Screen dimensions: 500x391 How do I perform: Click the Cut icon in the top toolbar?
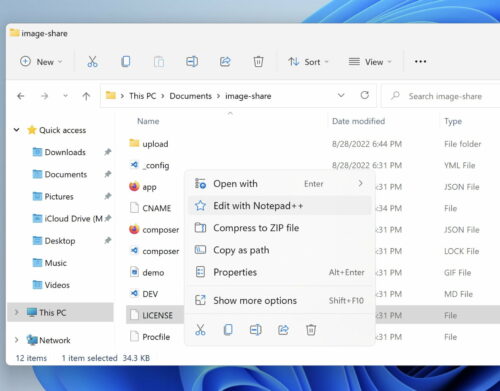point(92,62)
